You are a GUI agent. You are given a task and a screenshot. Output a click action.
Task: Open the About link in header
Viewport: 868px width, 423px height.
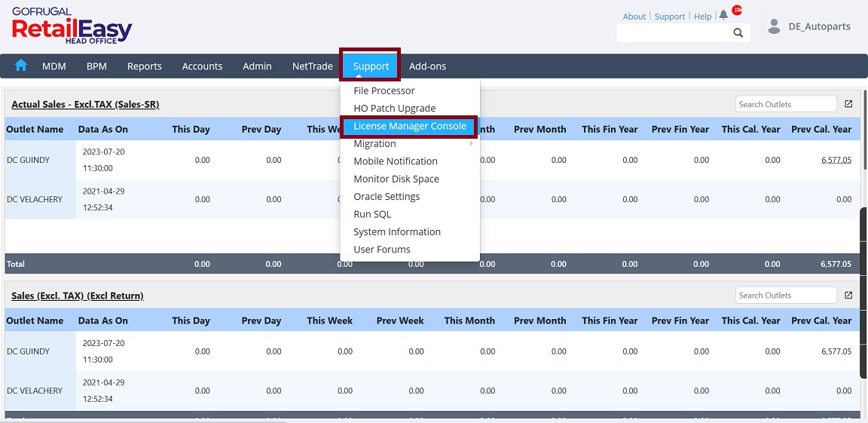[x=634, y=17]
